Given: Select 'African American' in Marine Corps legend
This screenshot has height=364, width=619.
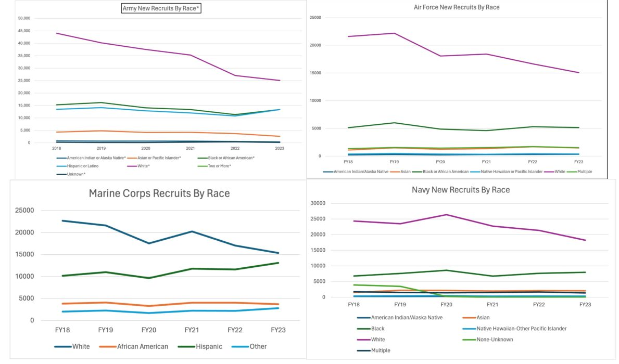Looking at the screenshot, I should [x=142, y=346].
